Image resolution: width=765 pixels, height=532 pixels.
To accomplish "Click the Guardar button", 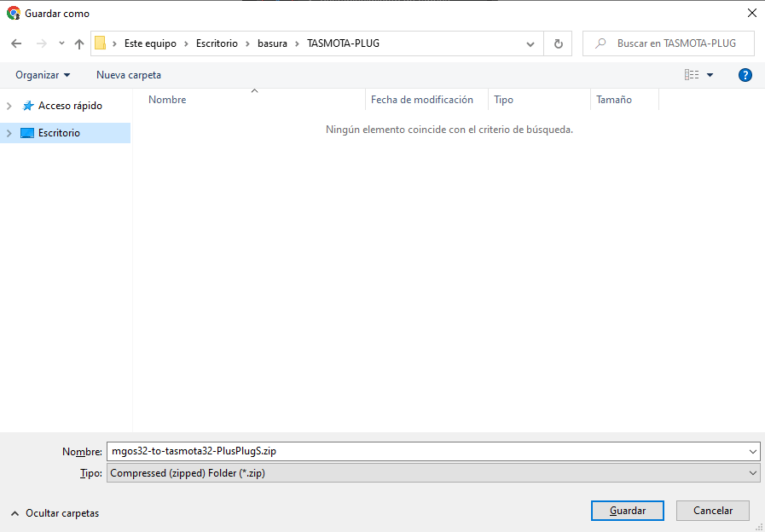I will click(x=627, y=511).
